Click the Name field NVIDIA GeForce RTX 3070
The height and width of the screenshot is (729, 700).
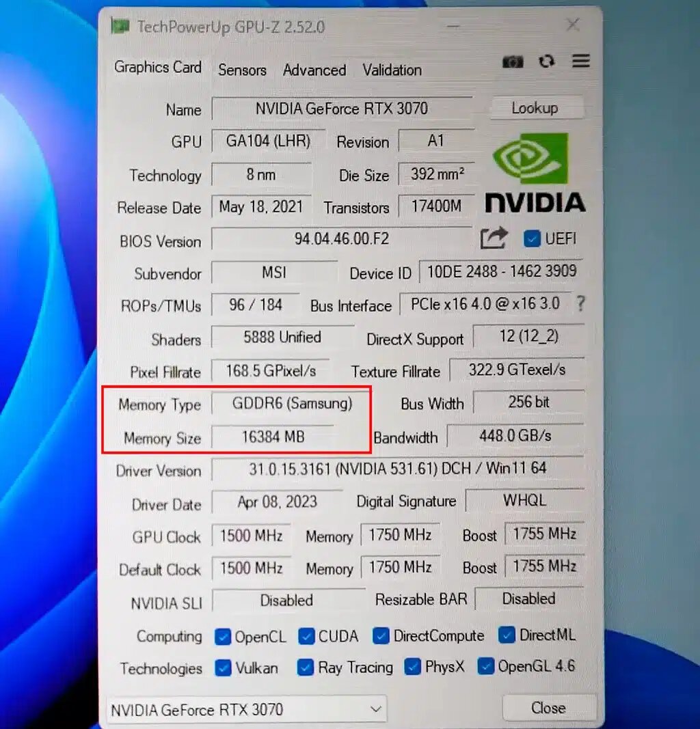coord(342,109)
